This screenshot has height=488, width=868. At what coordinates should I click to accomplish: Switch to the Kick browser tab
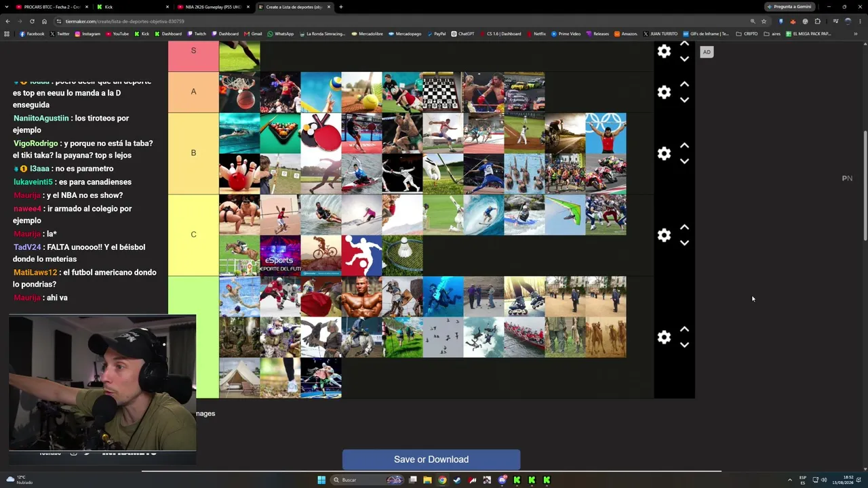132,7
